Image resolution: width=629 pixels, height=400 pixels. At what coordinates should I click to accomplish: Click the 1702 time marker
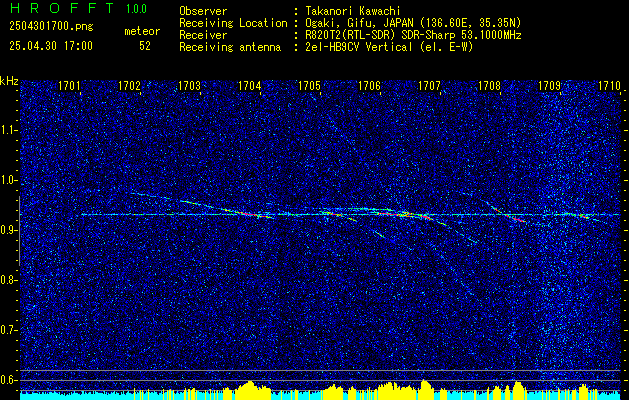click(x=130, y=85)
